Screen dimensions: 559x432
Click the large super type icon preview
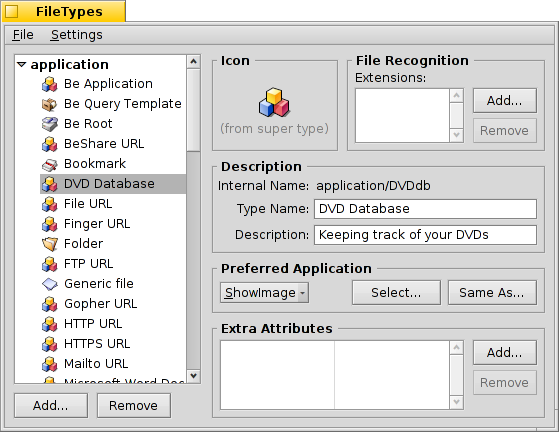(274, 103)
